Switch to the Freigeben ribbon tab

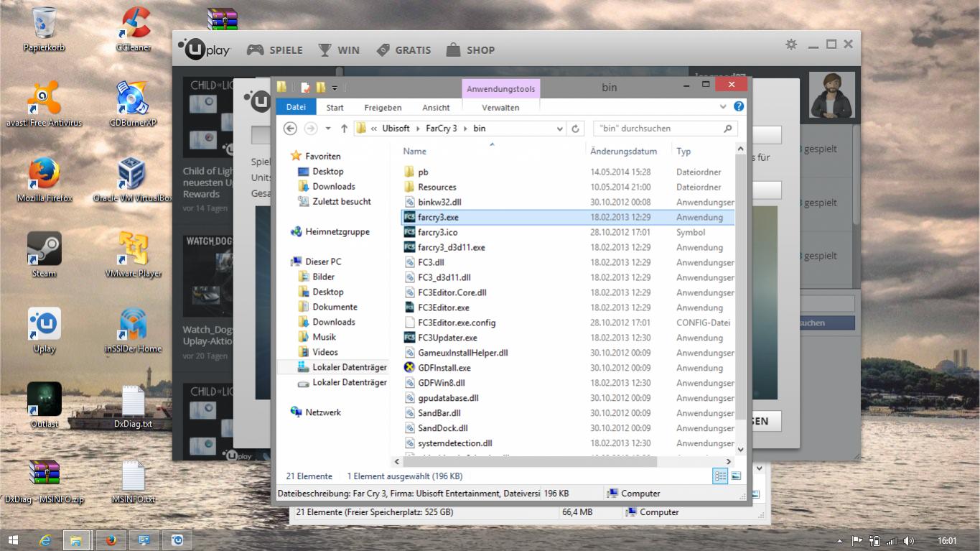tap(383, 107)
